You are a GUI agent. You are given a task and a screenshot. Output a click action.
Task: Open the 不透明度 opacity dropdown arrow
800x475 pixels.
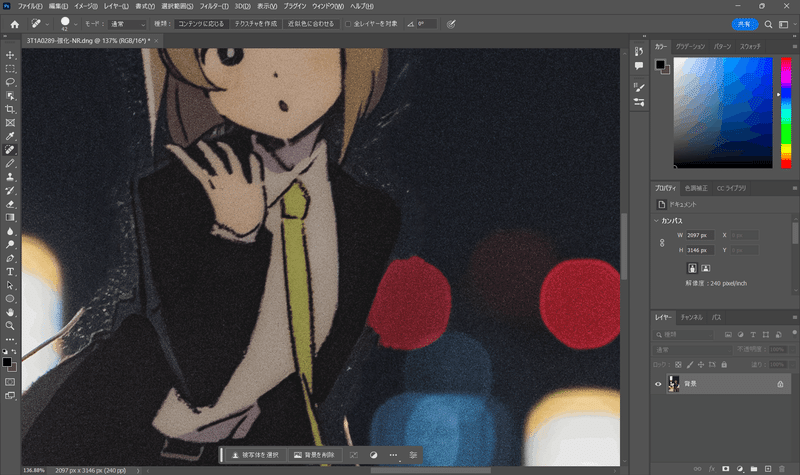[x=793, y=350]
